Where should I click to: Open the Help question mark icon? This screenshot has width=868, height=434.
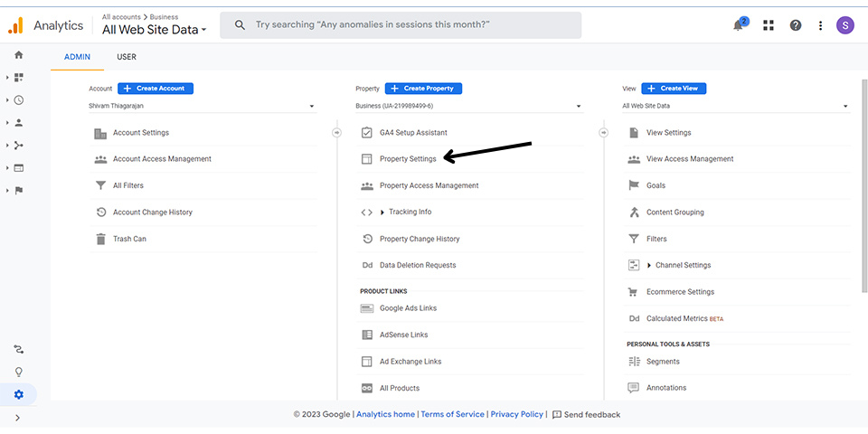(796, 25)
